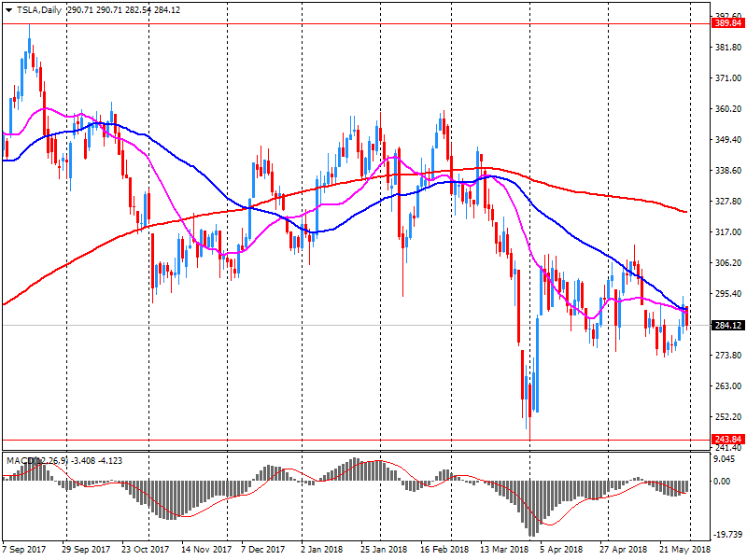Click the lowest candlestick near 5 Apr 2018

coord(529,411)
